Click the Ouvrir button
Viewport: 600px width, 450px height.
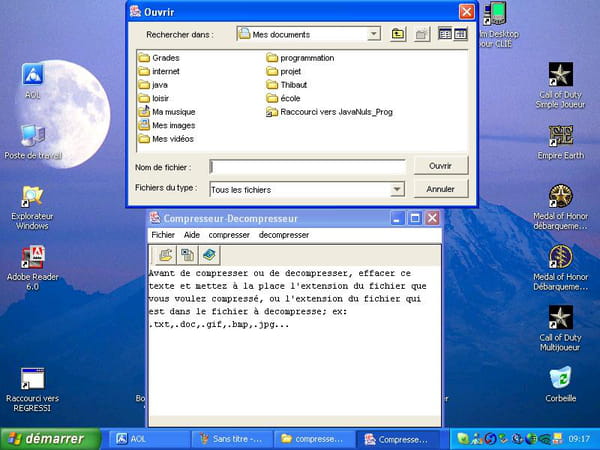coord(440,166)
